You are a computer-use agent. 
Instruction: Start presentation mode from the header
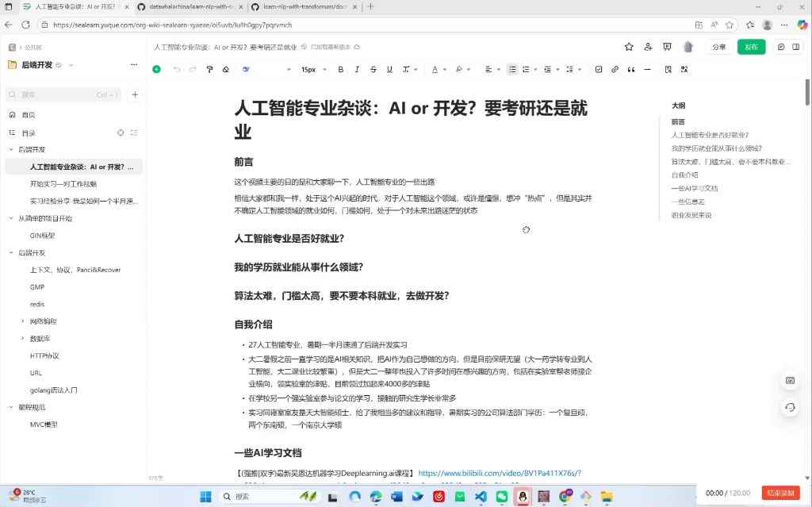point(667,47)
